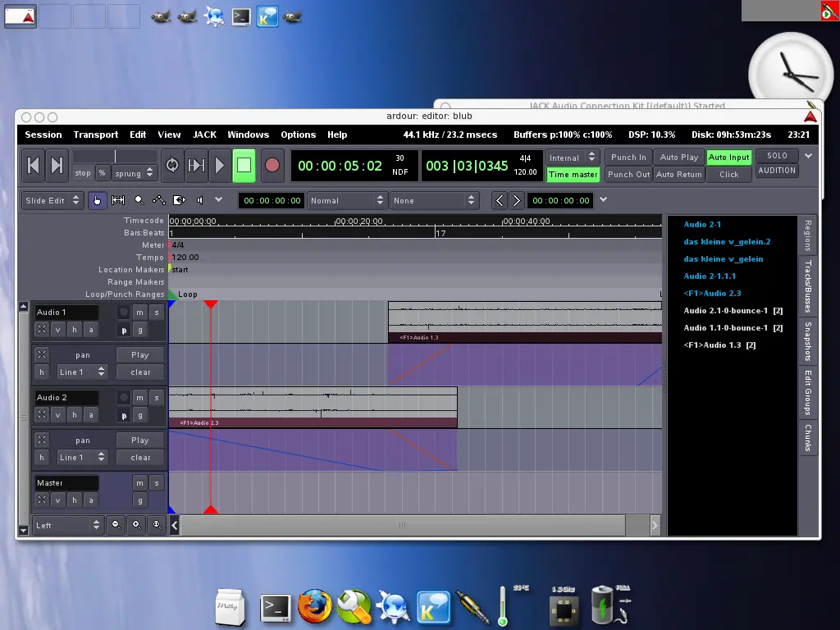Click the shuttle speed slider
The width and height of the screenshot is (840, 630).
pos(115,157)
